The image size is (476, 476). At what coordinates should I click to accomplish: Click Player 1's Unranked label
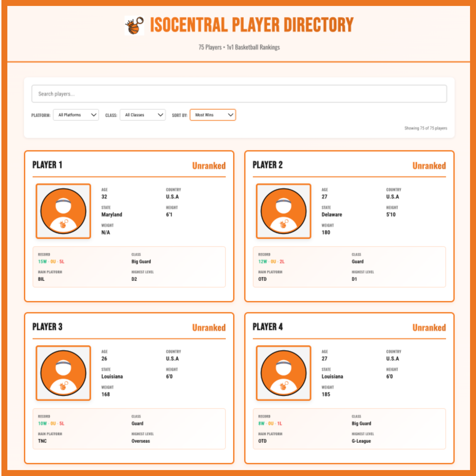(209, 166)
